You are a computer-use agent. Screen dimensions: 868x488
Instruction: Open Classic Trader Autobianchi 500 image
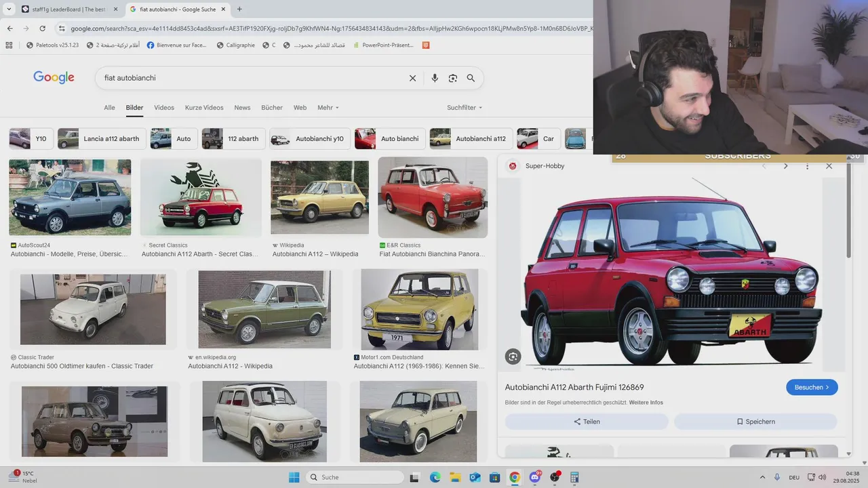coord(93,309)
